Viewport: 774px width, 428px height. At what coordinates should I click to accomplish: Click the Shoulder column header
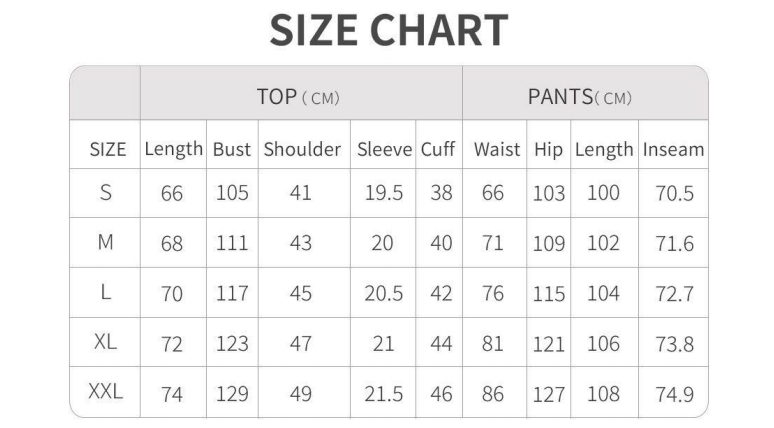tap(302, 150)
